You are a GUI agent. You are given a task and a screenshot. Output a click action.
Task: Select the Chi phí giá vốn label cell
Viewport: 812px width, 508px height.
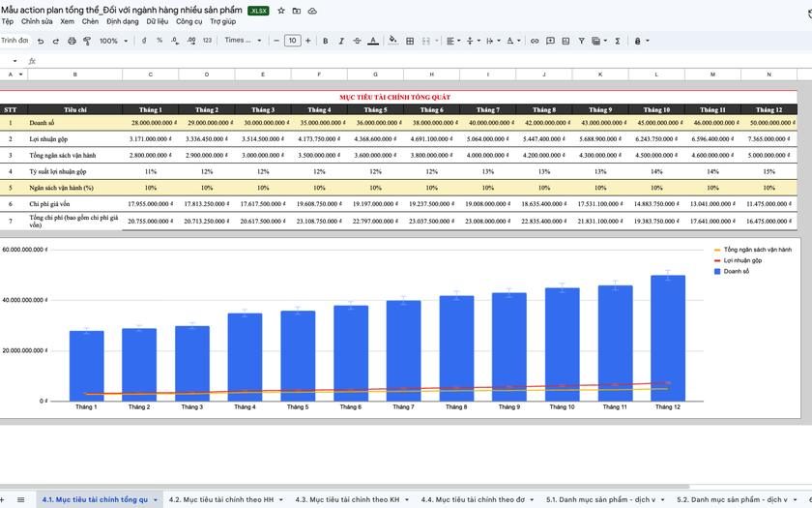coord(75,204)
